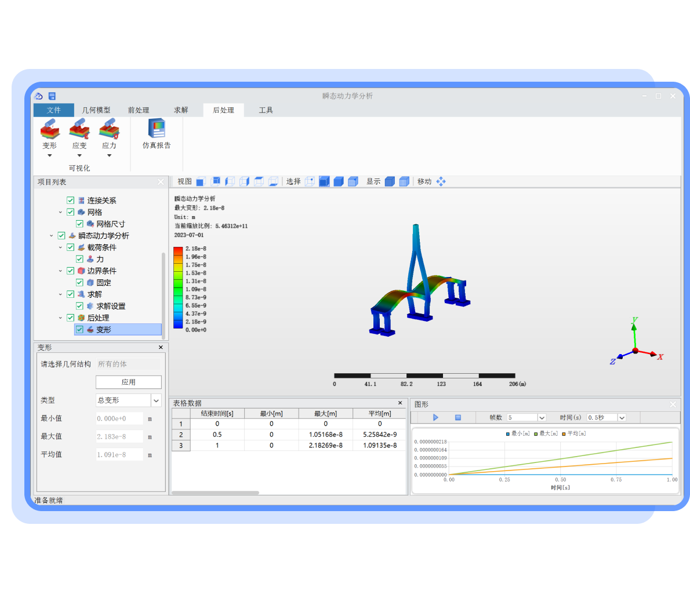Collapse the 求解 tree node
The height and width of the screenshot is (616, 690).
click(x=60, y=294)
